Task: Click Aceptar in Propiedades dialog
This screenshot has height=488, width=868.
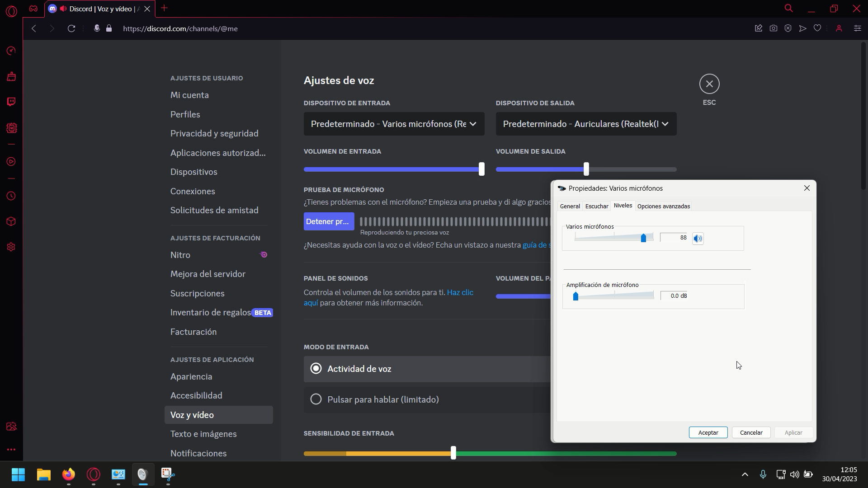Action: [708, 432]
